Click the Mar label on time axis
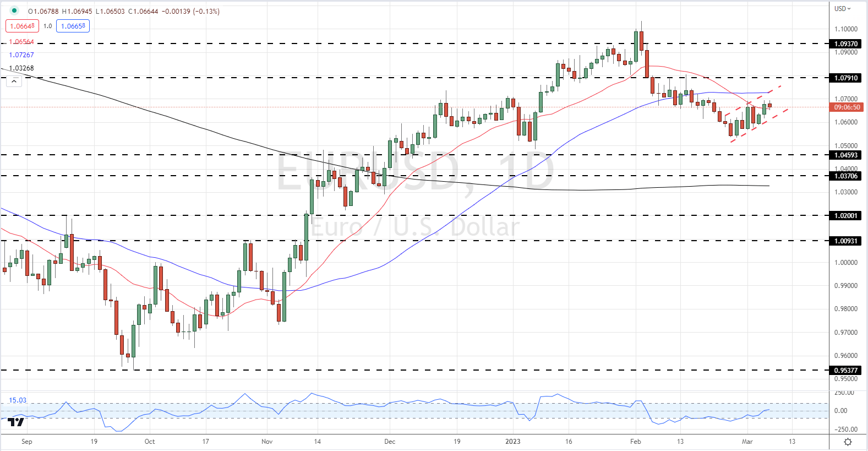 tap(747, 442)
